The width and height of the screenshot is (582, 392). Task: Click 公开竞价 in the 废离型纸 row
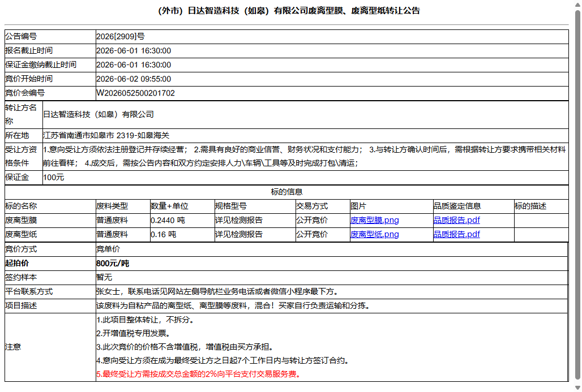[x=312, y=234]
